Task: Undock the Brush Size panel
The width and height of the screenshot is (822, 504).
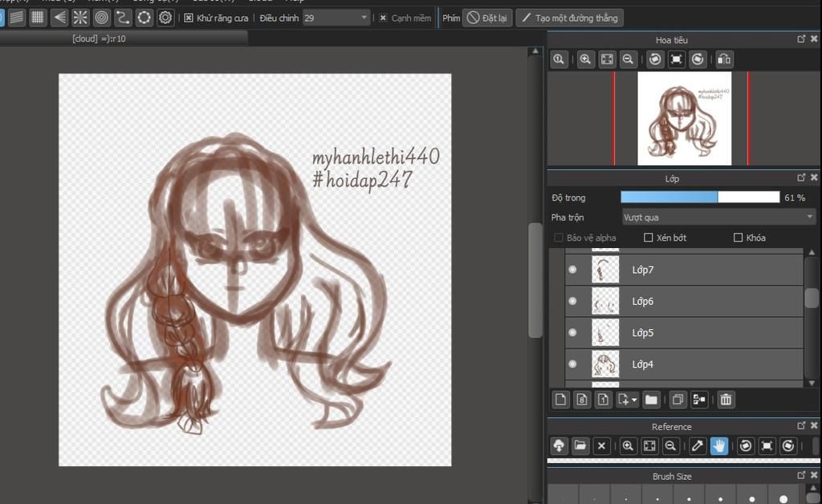Action: [x=801, y=475]
